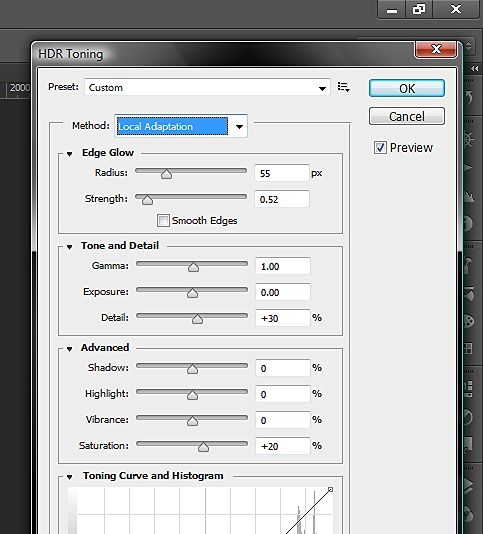Click the Gamma slider handle
Image resolution: width=483 pixels, height=534 pixels.
[x=193, y=267]
